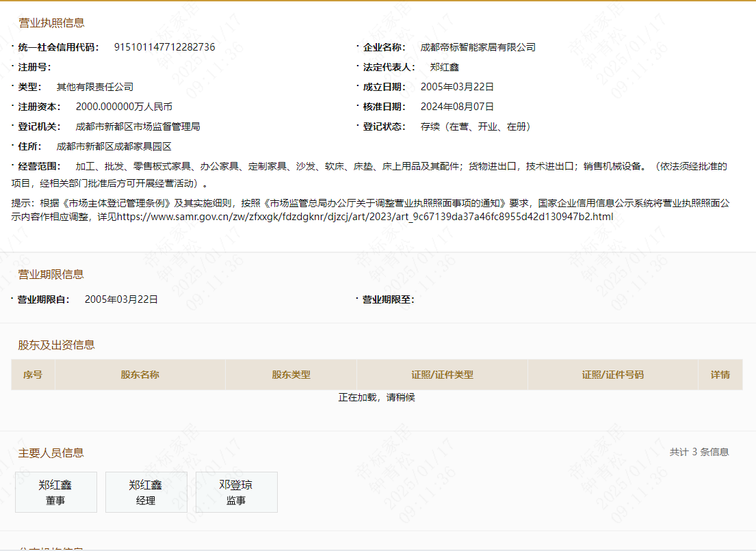Click company name 成都帝标智能家居有限公司
The image size is (756, 551).
pyautogui.click(x=478, y=47)
